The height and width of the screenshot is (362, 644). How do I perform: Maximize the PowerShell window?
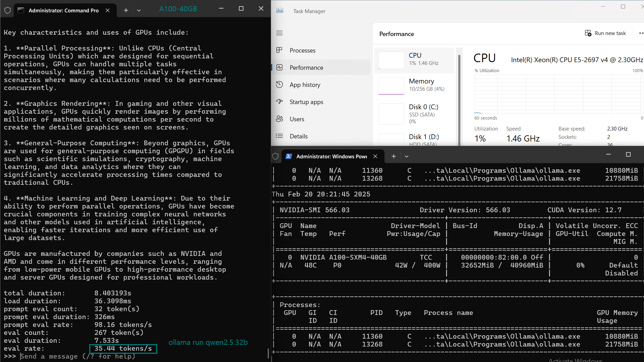pos(628,155)
